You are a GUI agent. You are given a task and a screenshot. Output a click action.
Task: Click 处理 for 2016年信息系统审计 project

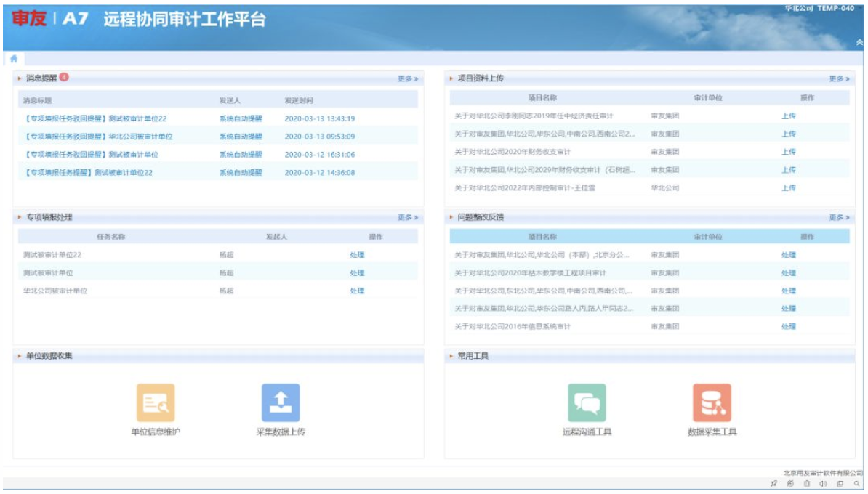click(788, 326)
